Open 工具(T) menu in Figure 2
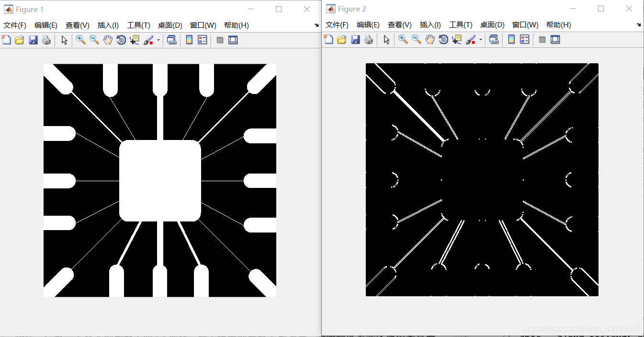Screen dimensions: 644x337 coord(461,25)
